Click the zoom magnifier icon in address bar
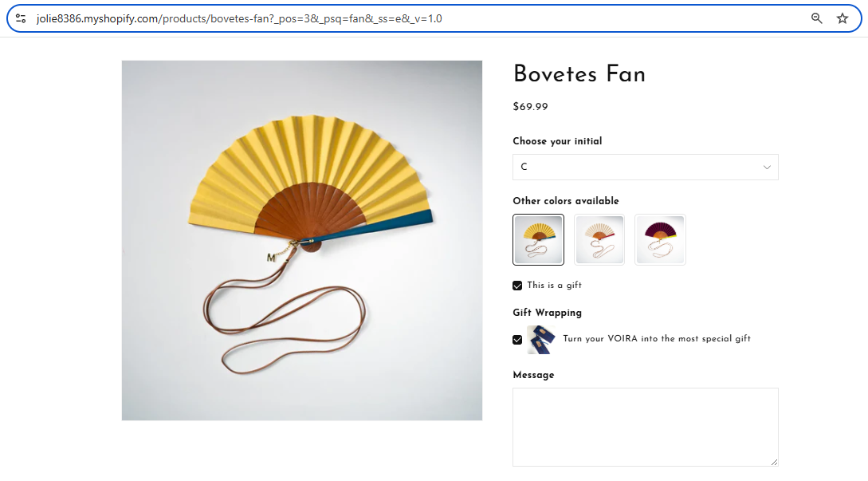The image size is (868, 481). [x=816, y=18]
